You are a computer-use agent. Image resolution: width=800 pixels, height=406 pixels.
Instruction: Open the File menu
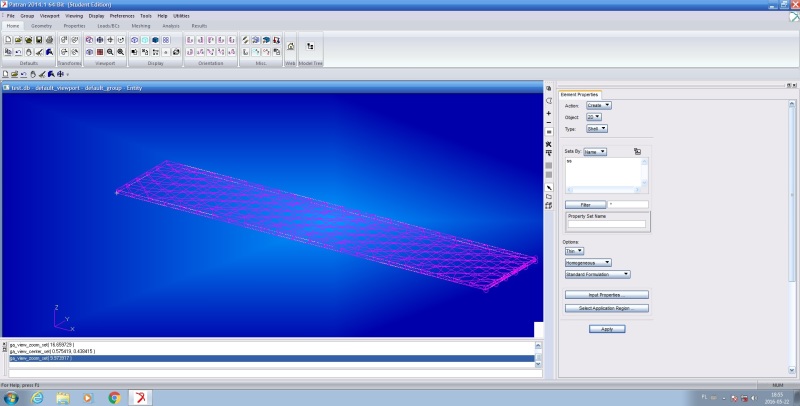pos(10,16)
